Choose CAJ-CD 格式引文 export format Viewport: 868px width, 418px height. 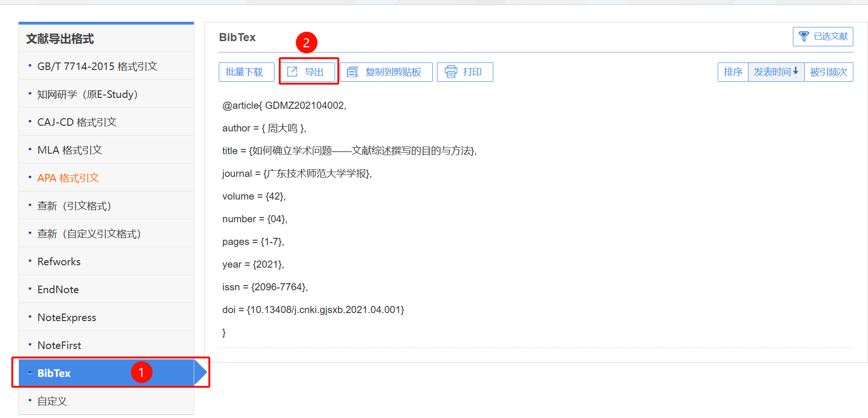77,122
